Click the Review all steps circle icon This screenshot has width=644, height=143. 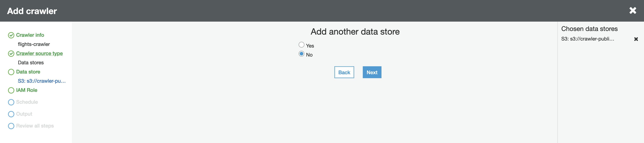pyautogui.click(x=11, y=126)
